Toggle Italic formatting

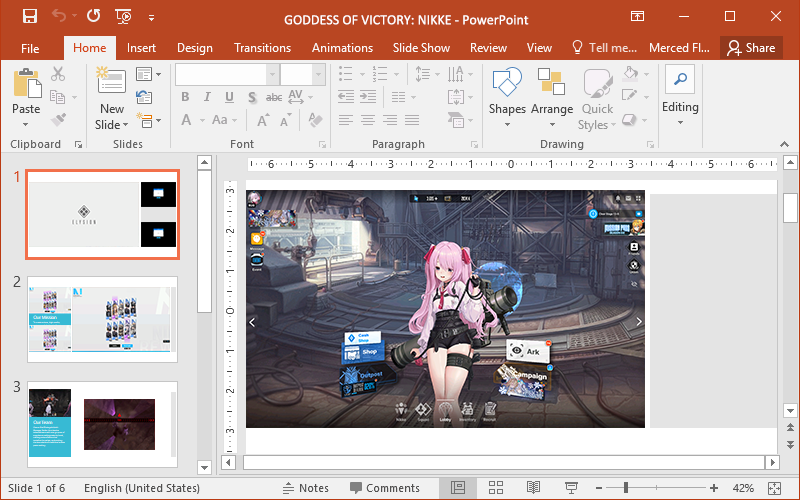click(207, 97)
